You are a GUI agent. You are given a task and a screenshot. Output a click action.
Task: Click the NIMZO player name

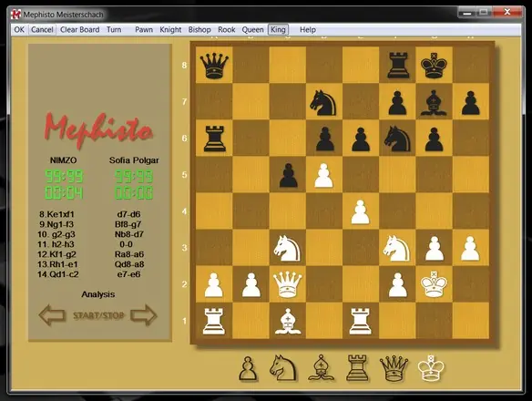(64, 159)
